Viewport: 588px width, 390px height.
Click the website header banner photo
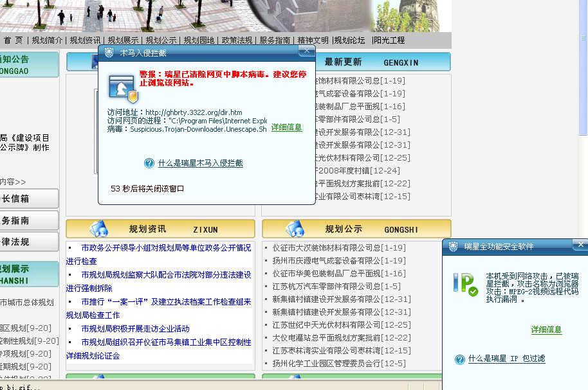click(225, 15)
